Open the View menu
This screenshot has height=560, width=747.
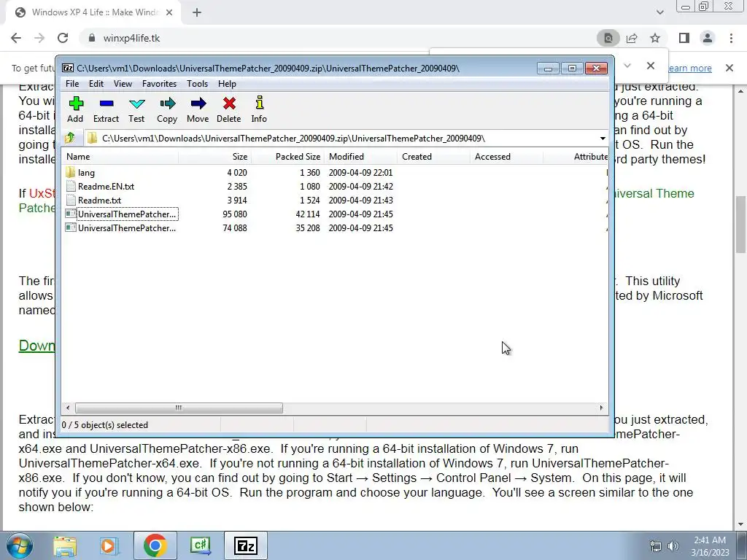click(x=123, y=83)
